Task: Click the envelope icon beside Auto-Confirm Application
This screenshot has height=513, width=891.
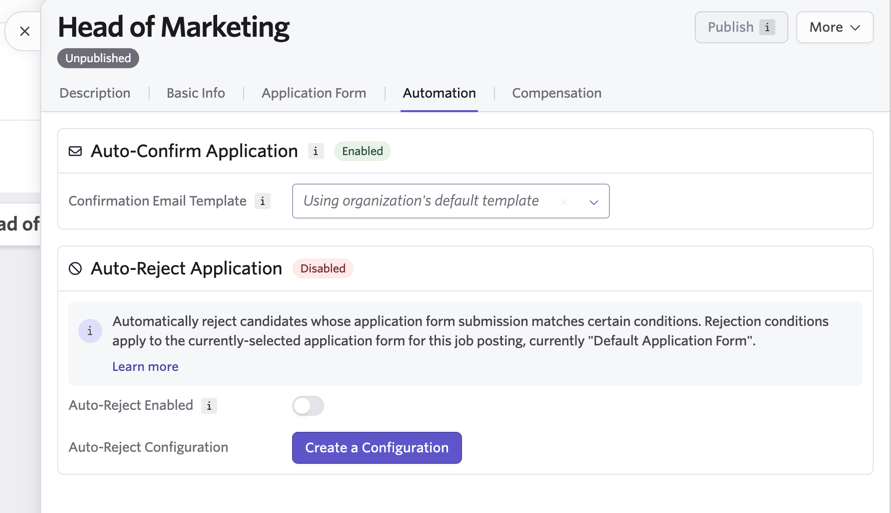Action: coord(75,151)
